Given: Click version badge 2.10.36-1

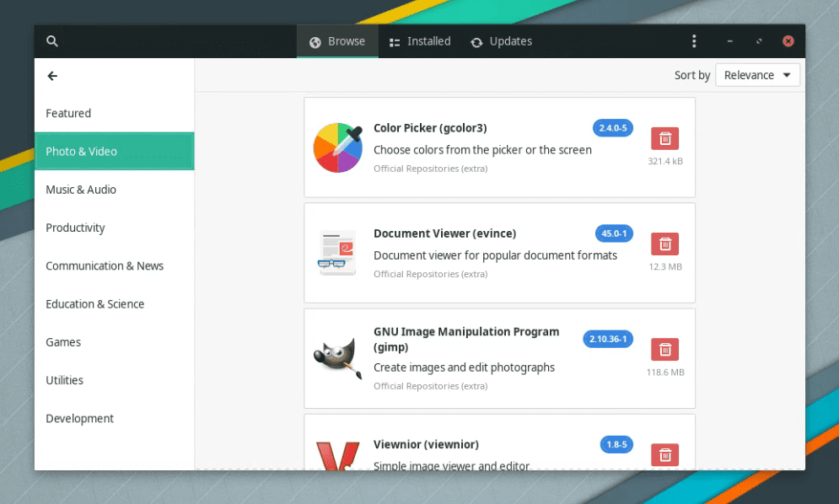Looking at the screenshot, I should pos(608,339).
